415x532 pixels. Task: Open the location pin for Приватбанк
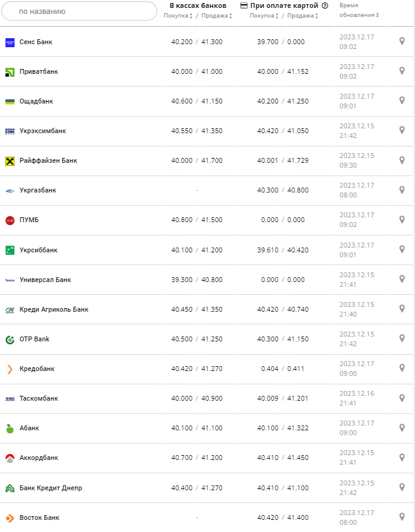coord(402,71)
